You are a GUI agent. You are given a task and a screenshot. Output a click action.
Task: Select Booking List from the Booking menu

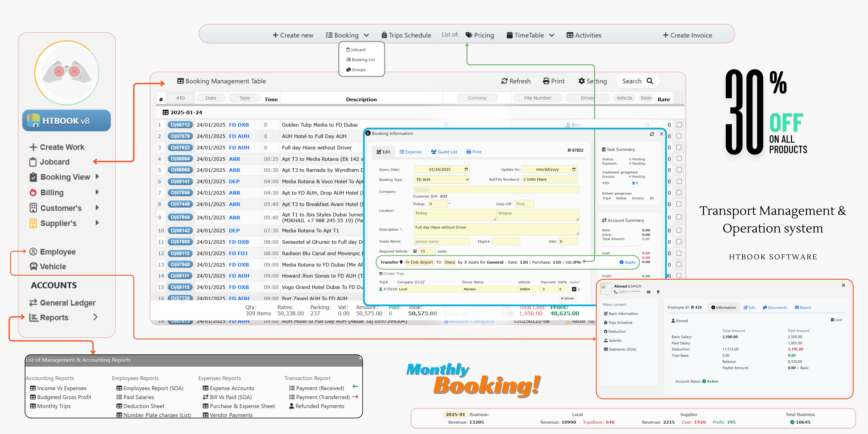click(361, 60)
